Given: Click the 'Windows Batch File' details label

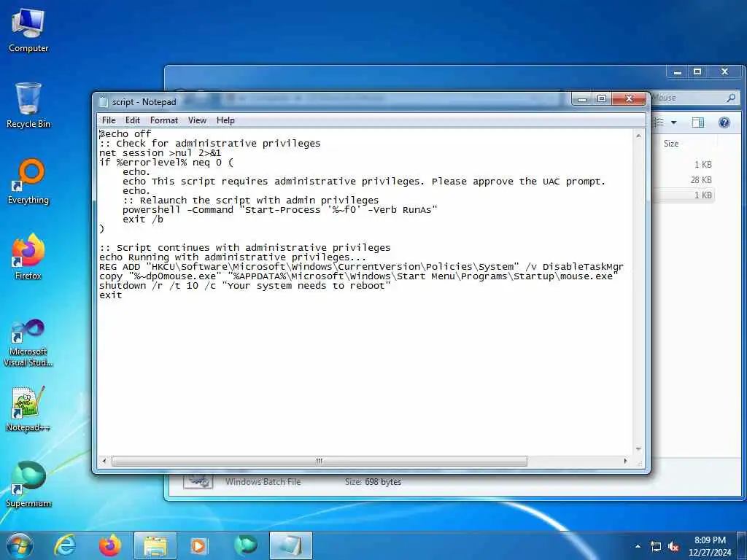Looking at the screenshot, I should click(263, 482).
